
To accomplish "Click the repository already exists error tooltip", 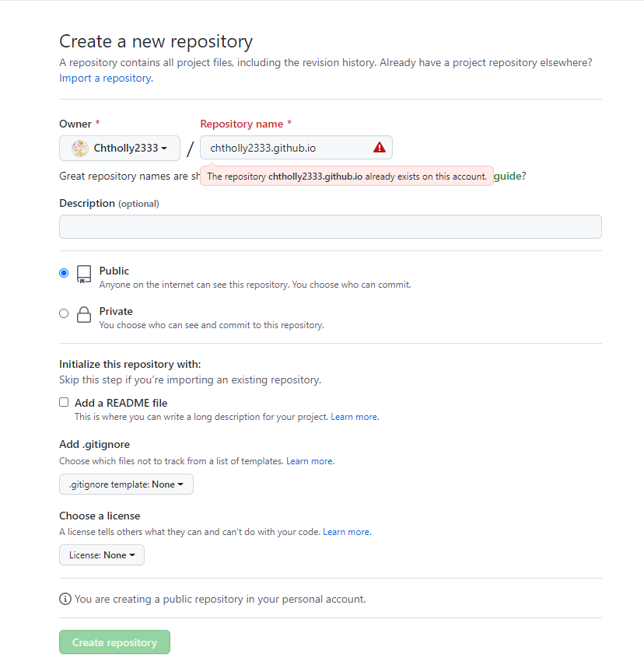I will 347,176.
